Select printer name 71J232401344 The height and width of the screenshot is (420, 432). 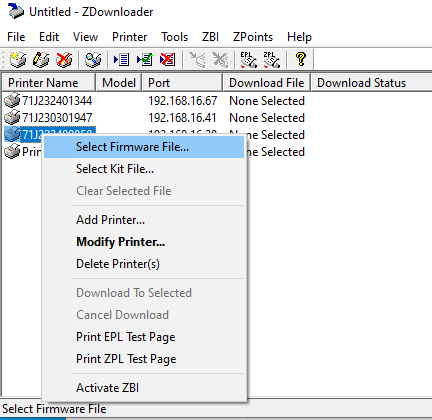pyautogui.click(x=57, y=101)
